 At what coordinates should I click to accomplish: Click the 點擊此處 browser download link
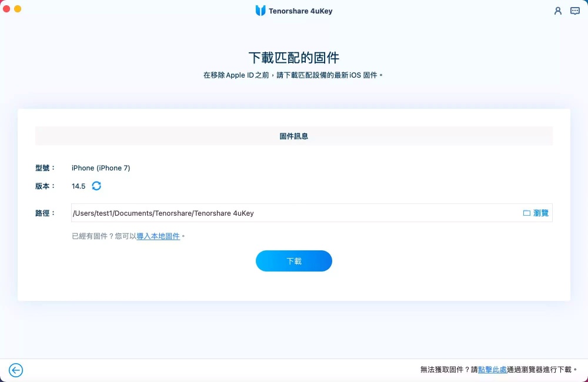pyautogui.click(x=492, y=370)
